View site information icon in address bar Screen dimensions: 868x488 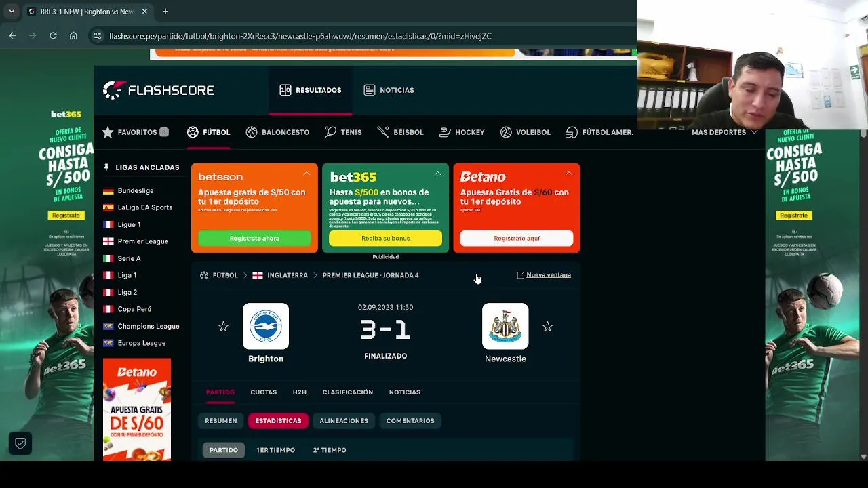pyautogui.click(x=98, y=36)
